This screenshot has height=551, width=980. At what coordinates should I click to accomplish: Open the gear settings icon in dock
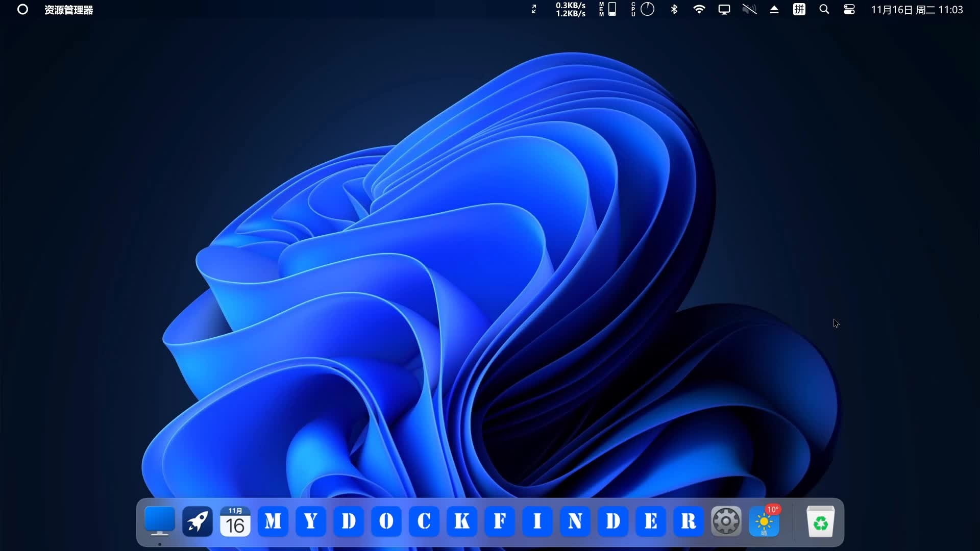726,521
